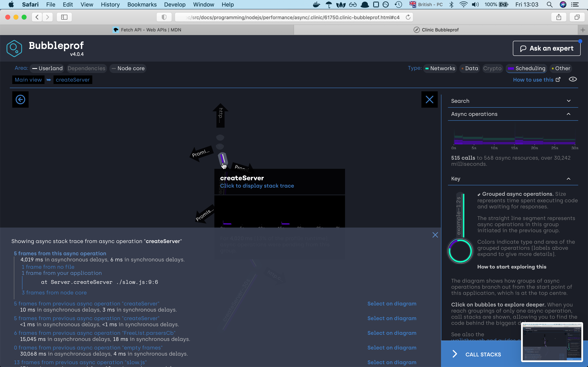Switch to Fetch API MDN tab

pos(147,30)
